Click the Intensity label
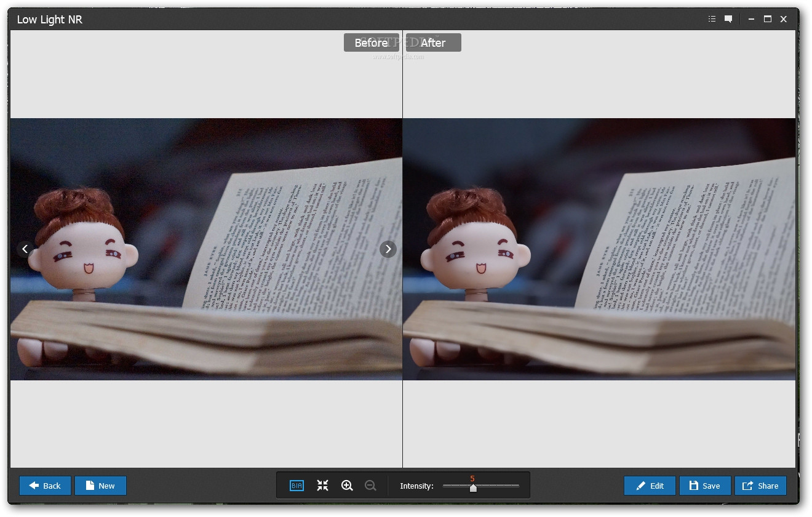Image resolution: width=812 pixels, height=517 pixels. click(x=416, y=486)
